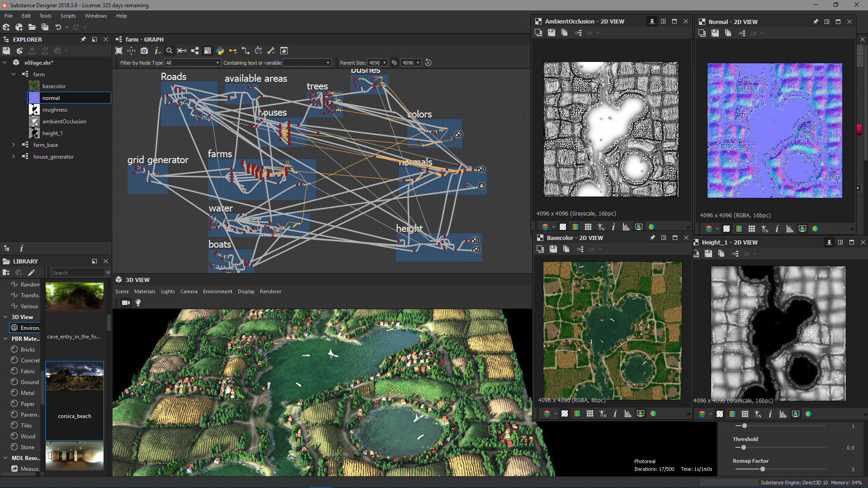Click the gradient background icon in Height_1 view

pos(733,413)
